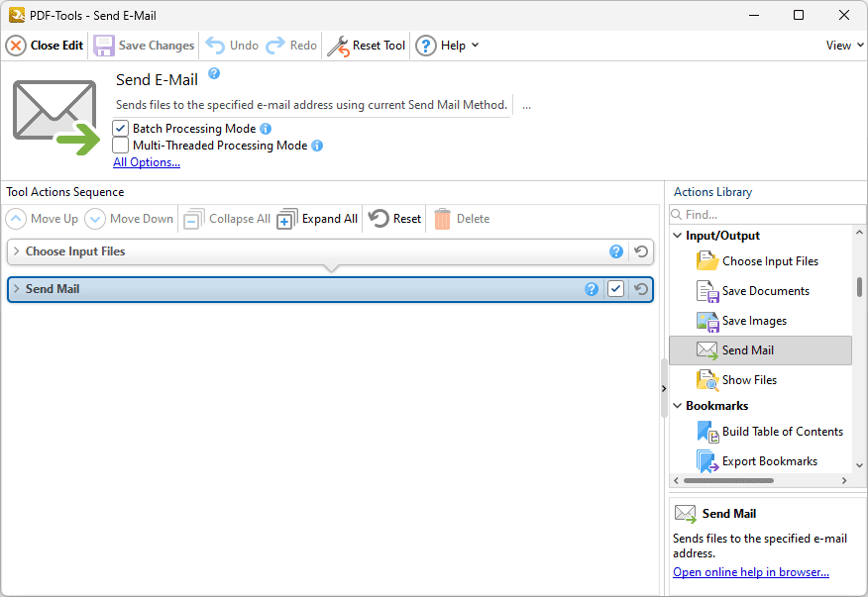Viewport: 868px width, 597px height.
Task: Open the Help dropdown menu
Action: 447,46
